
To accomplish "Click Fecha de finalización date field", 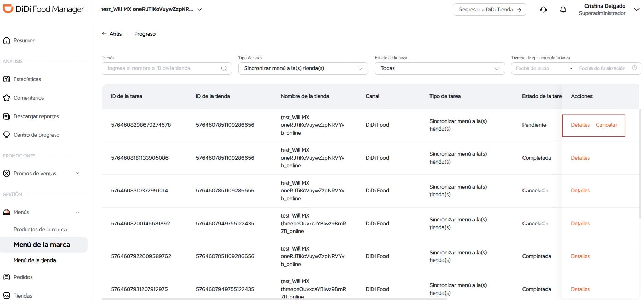I will pyautogui.click(x=602, y=68).
